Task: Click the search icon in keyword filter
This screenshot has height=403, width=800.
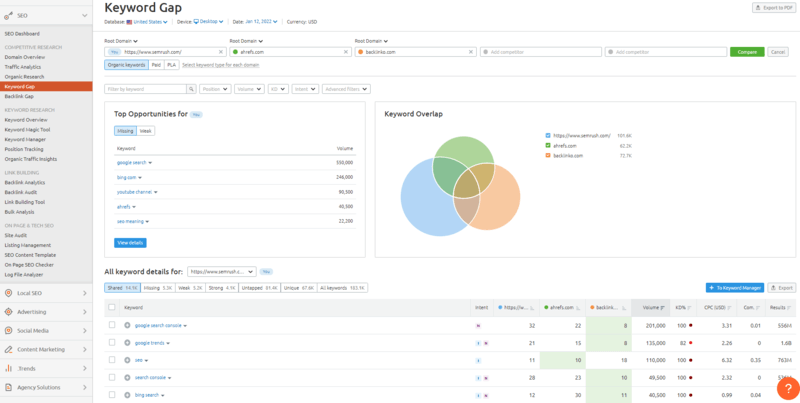Action: tap(192, 89)
